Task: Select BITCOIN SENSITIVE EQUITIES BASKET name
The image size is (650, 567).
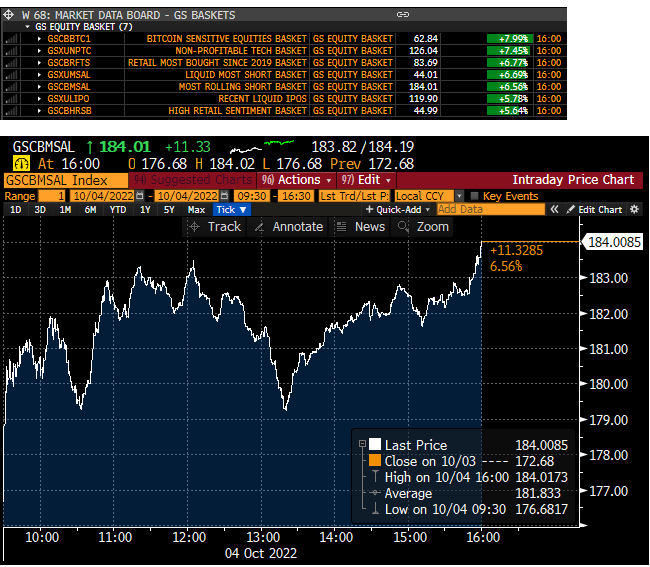Action: coord(226,39)
